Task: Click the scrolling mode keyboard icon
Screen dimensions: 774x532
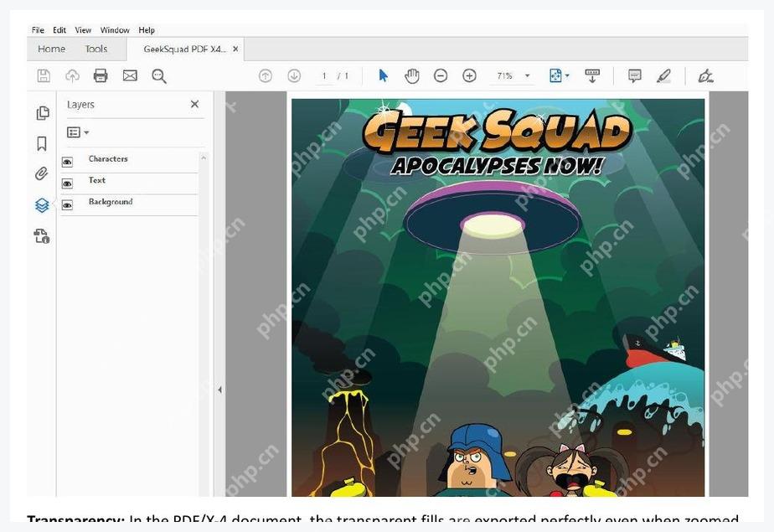Action: point(592,76)
